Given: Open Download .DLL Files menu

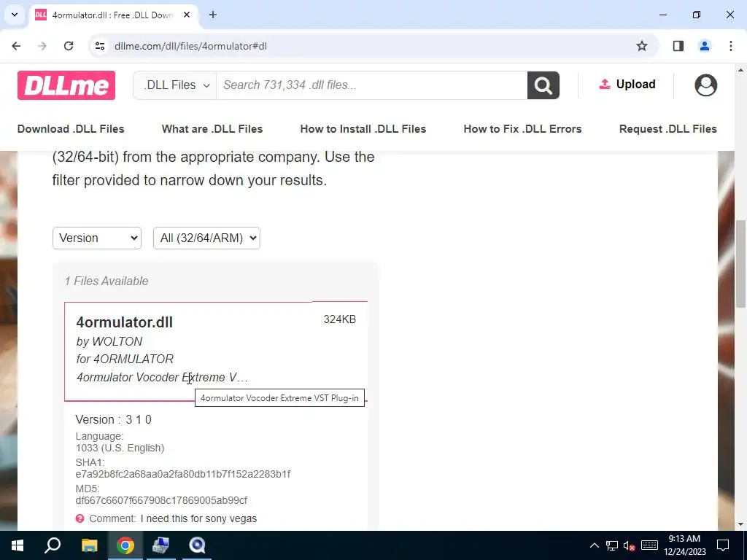Looking at the screenshot, I should pos(71,129).
